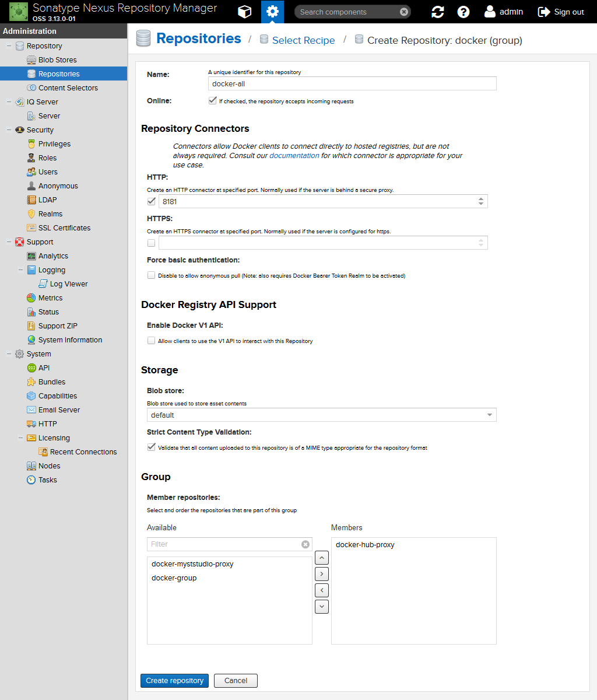Click the System Information globe icon
Screen dimensions: 597x700
[31, 340]
